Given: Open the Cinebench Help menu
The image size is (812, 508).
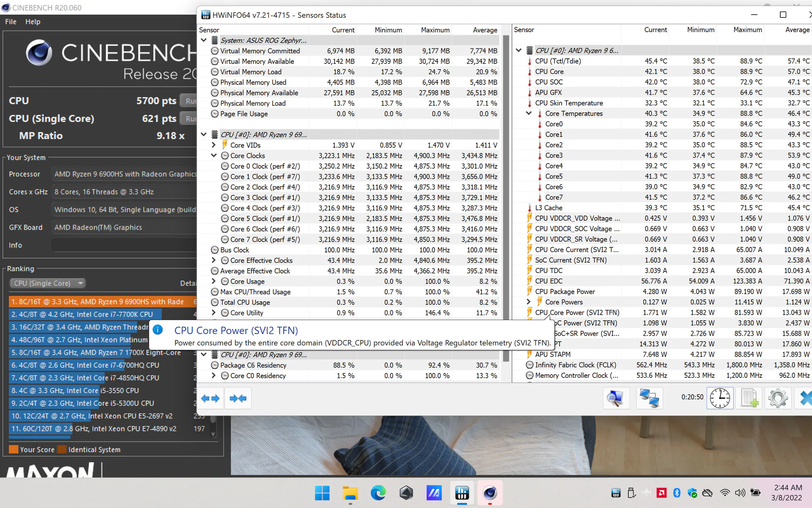Looking at the screenshot, I should pos(33,21).
